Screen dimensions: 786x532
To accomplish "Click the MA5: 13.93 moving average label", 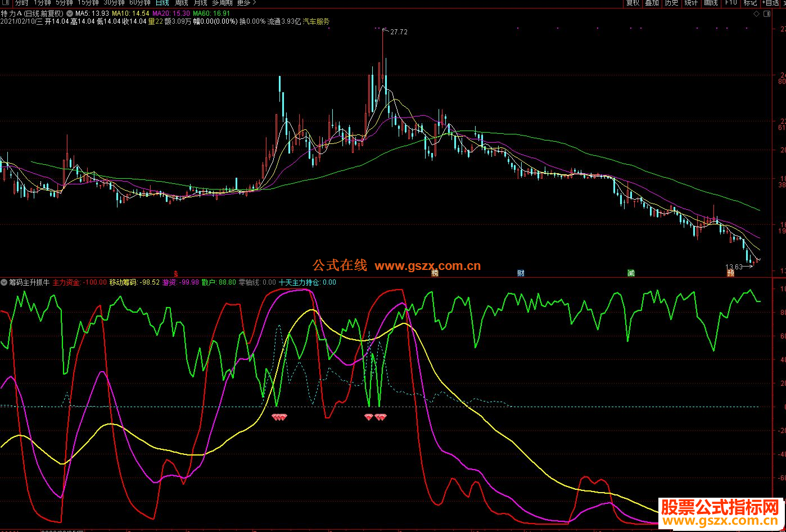I will tap(92, 13).
